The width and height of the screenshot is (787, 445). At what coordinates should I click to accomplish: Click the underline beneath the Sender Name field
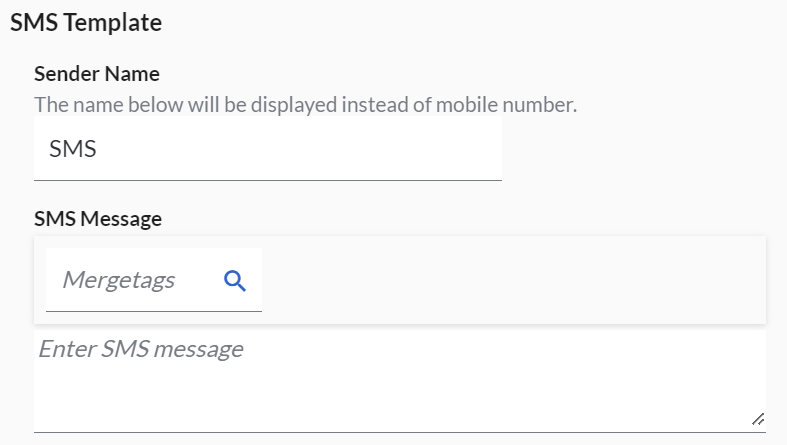click(x=267, y=180)
